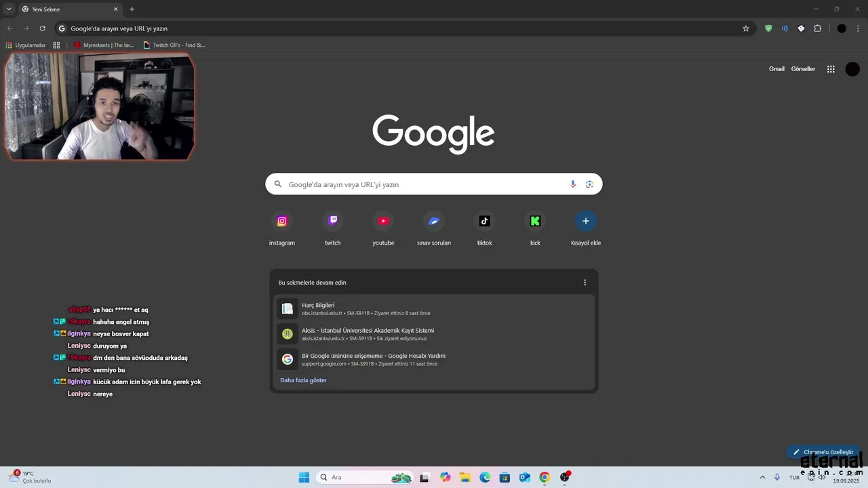The height and width of the screenshot is (488, 868).
Task: Open File Explorer from the taskbar
Action: (465, 477)
